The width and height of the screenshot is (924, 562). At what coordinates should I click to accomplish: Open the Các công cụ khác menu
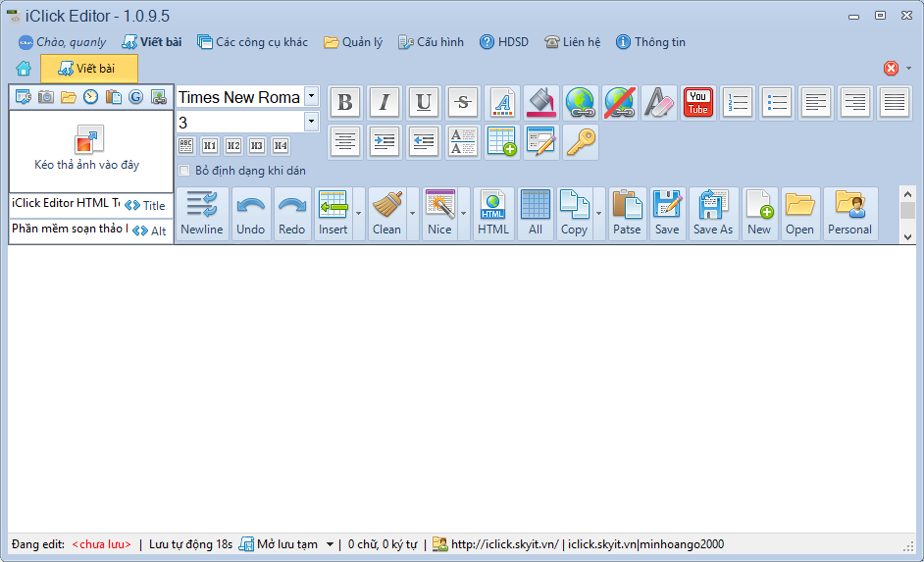[x=252, y=42]
